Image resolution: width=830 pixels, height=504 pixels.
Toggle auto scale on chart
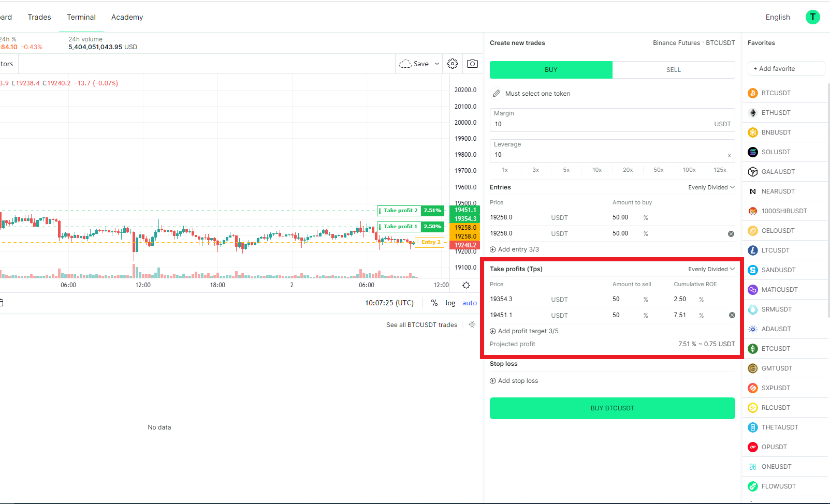(x=469, y=303)
